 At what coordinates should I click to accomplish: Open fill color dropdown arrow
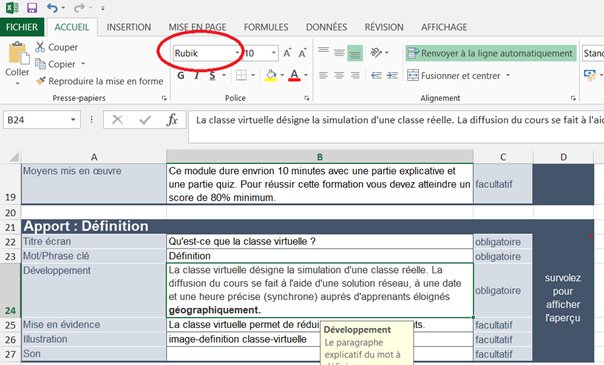coord(282,75)
